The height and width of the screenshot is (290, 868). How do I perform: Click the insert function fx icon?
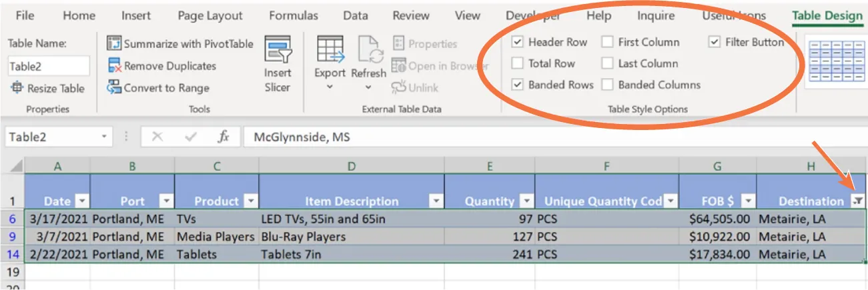click(224, 137)
